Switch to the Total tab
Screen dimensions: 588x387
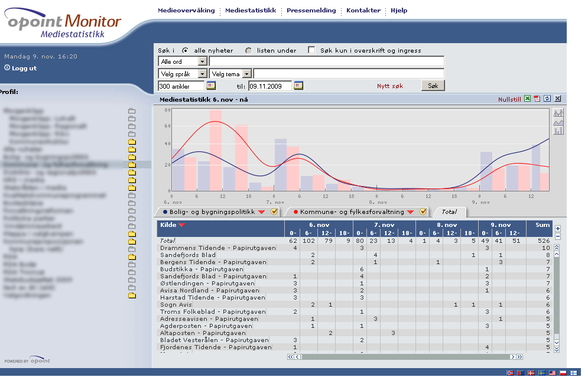pyautogui.click(x=449, y=212)
